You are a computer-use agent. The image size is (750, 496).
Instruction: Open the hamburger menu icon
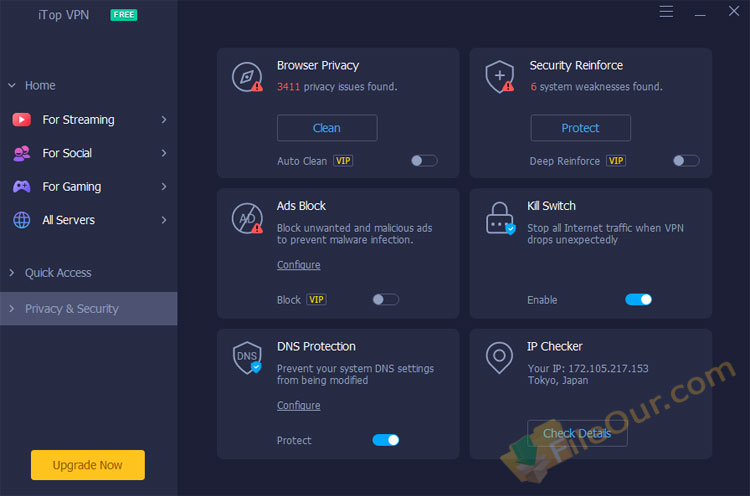(x=666, y=11)
